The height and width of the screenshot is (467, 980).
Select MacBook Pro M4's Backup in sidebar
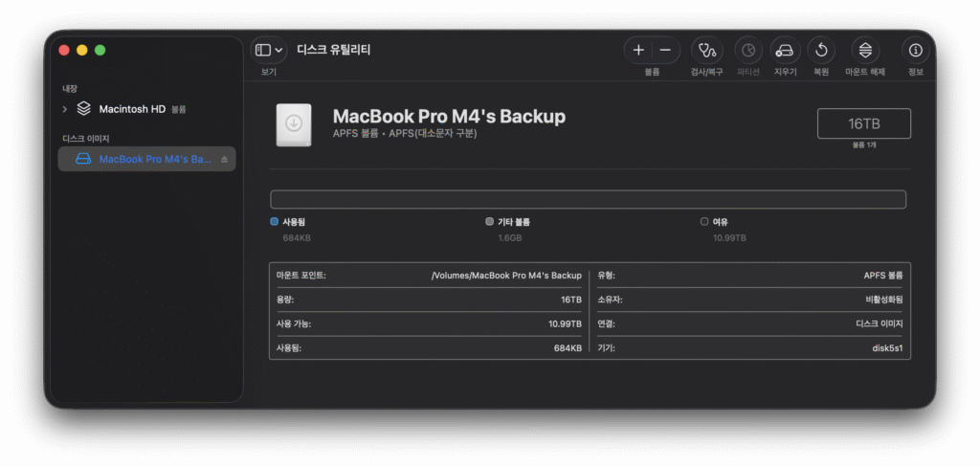[153, 160]
